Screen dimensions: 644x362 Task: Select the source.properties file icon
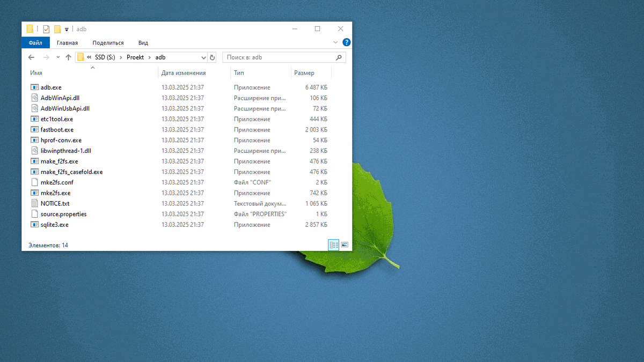(x=35, y=214)
